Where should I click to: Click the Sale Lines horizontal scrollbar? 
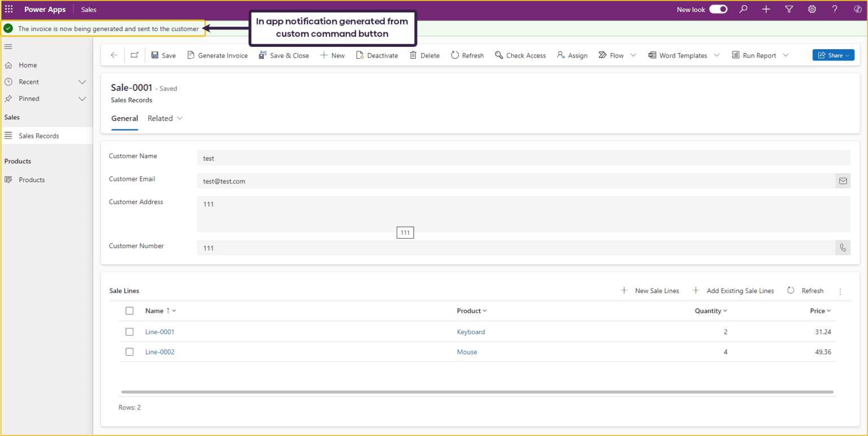click(476, 391)
